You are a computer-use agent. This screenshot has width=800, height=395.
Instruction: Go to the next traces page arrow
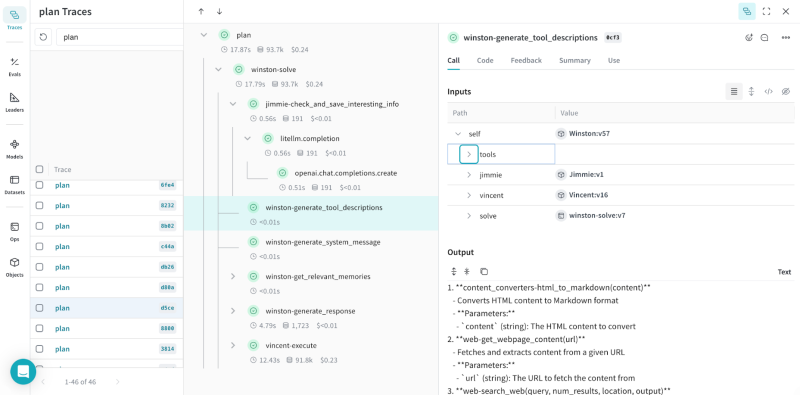click(118, 382)
